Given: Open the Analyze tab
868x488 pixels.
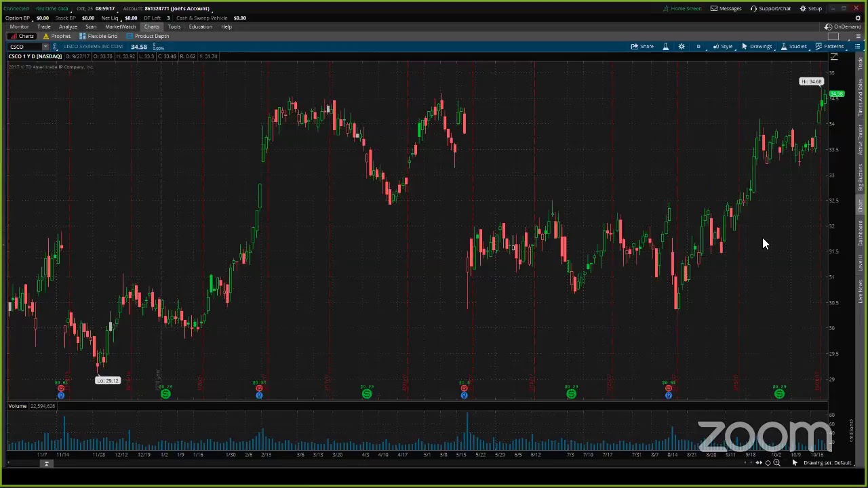Looking at the screenshot, I should tap(67, 26).
